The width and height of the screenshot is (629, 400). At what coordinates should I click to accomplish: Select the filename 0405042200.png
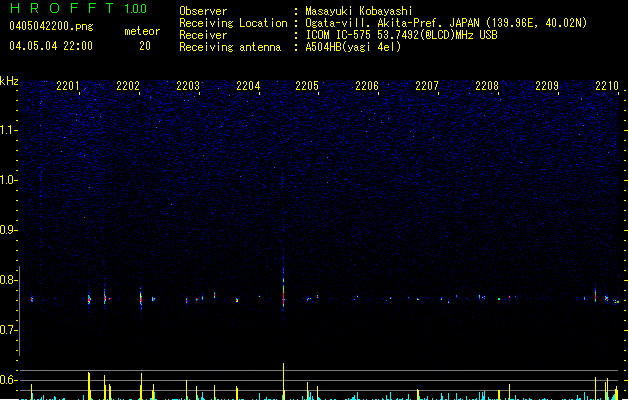51,27
